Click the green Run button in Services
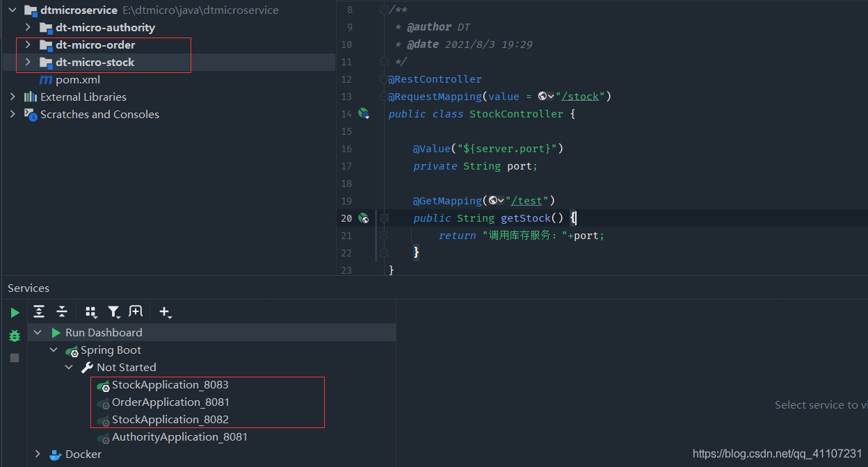Image resolution: width=868 pixels, height=467 pixels. pos(15,313)
